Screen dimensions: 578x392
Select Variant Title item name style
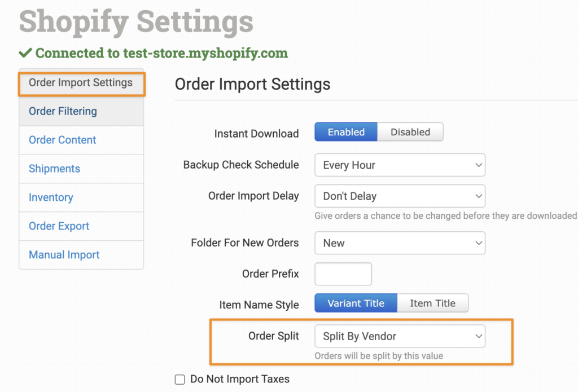(x=356, y=303)
